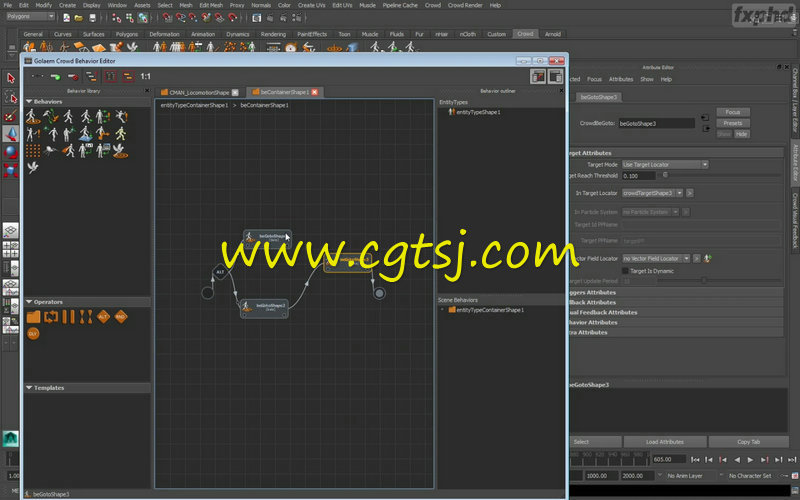The height and width of the screenshot is (500, 800).
Task: Click the Hide button in Attribute Editor
Action: (x=741, y=134)
